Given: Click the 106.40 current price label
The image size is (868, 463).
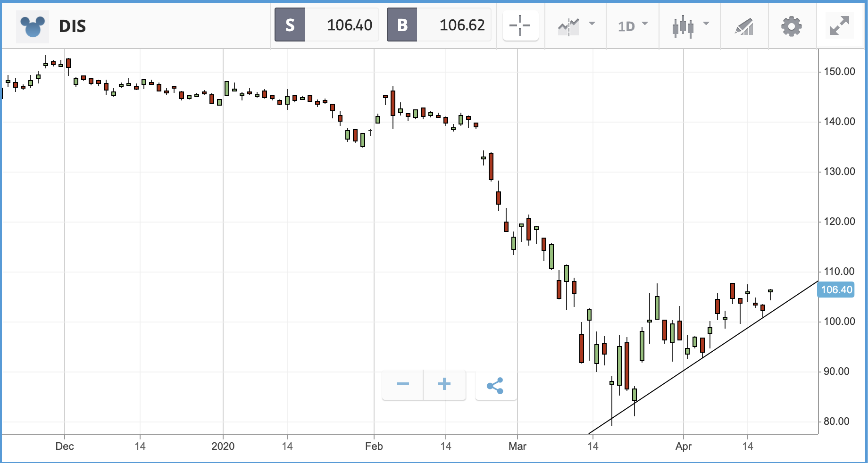Looking at the screenshot, I should coord(836,289).
